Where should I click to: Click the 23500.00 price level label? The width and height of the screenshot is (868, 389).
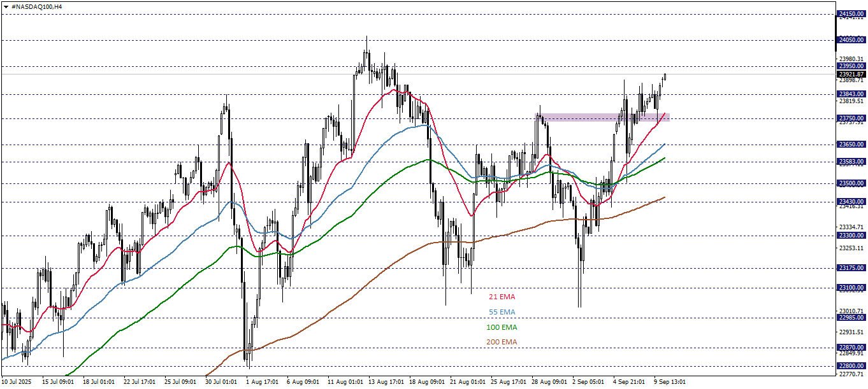point(851,184)
